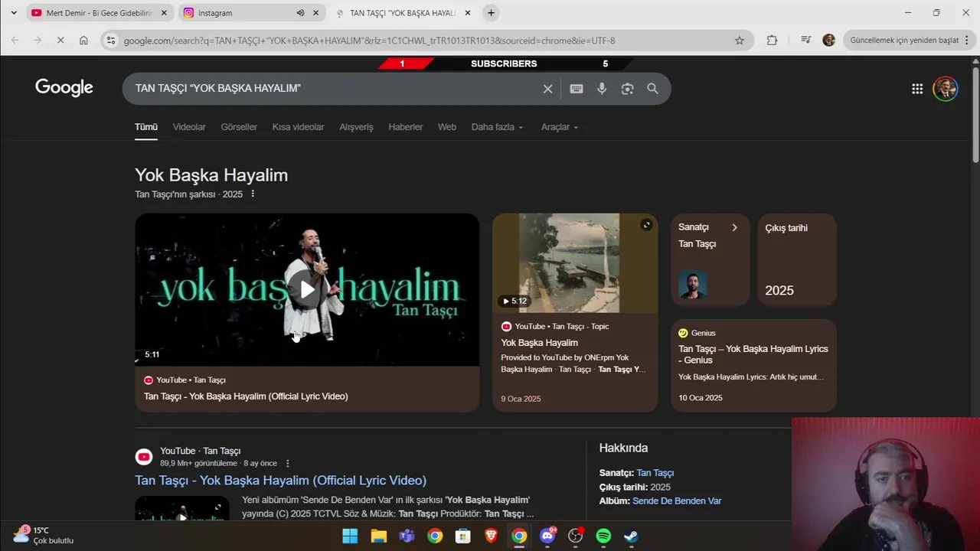The height and width of the screenshot is (551, 980).
Task: Click the browser address bar URL
Action: pyautogui.click(x=369, y=41)
